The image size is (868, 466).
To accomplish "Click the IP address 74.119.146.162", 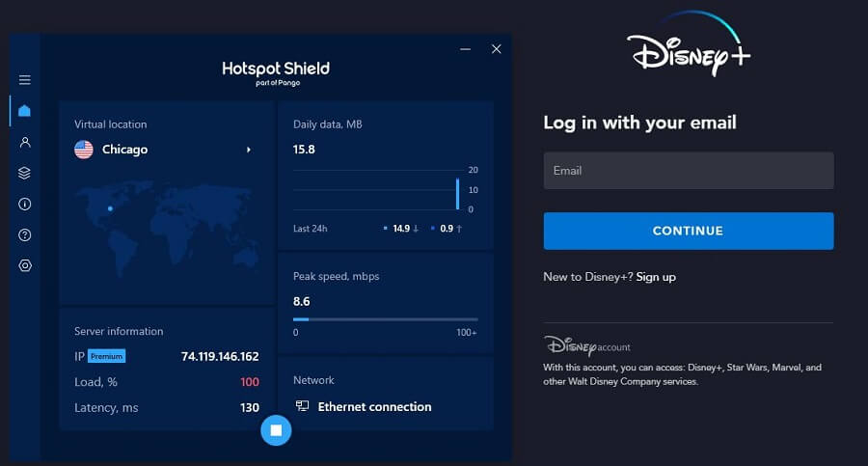I will [220, 356].
